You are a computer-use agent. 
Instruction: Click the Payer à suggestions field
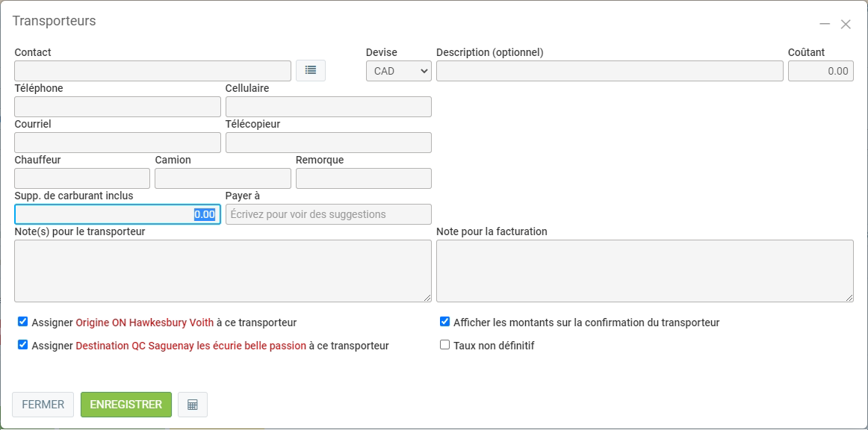(x=328, y=214)
